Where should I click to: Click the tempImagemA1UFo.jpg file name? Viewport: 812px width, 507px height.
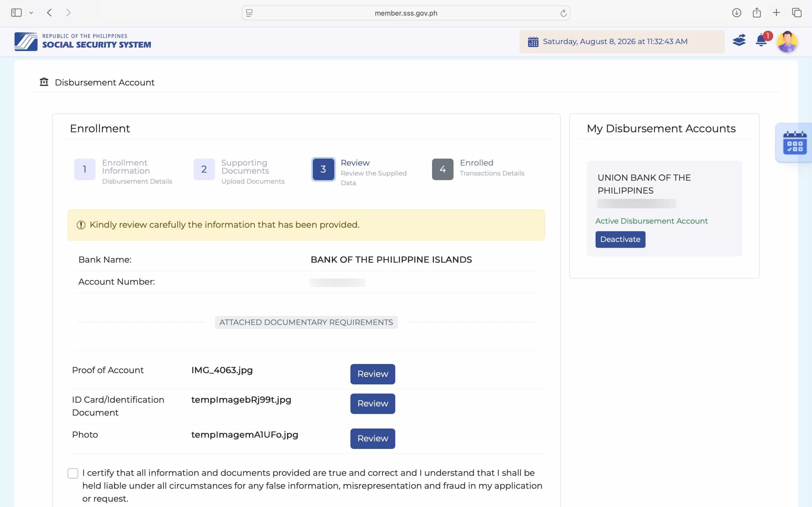tap(245, 435)
